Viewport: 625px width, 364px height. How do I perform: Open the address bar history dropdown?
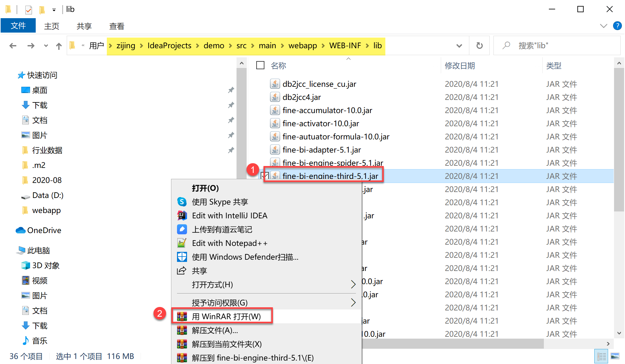(x=459, y=45)
